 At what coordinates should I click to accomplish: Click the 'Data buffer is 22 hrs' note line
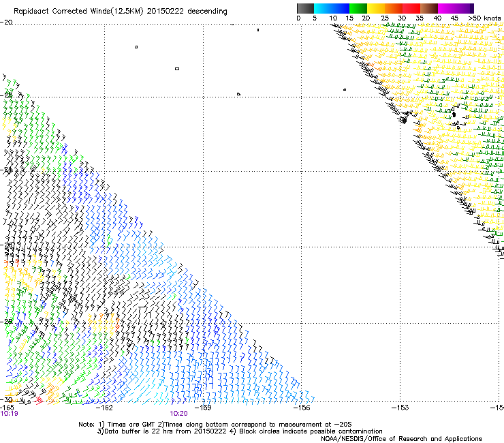coord(240,431)
